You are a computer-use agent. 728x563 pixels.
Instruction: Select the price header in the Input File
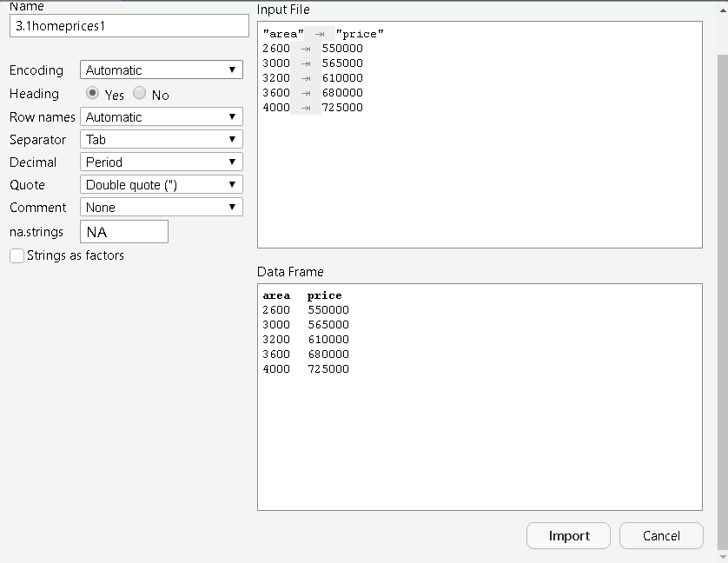click(359, 34)
